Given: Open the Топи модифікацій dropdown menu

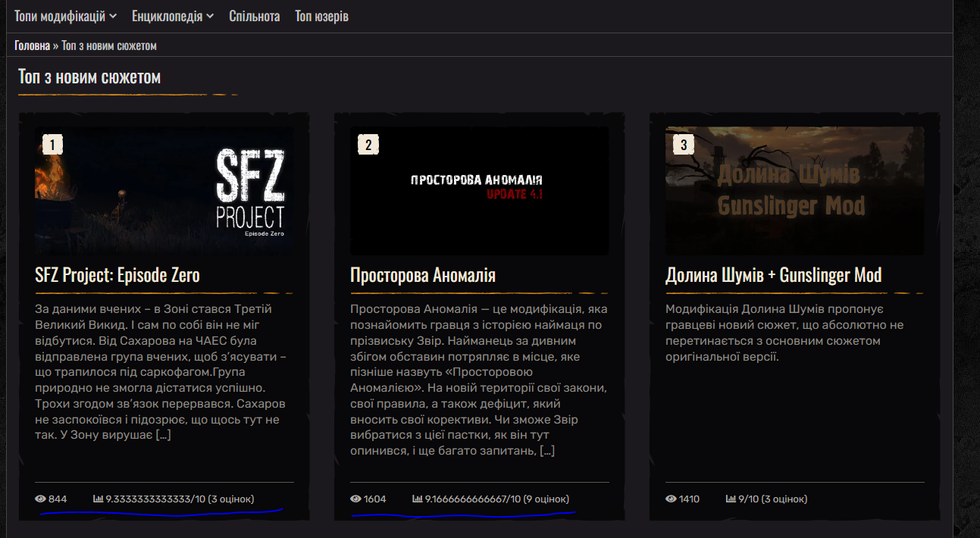Looking at the screenshot, I should pyautogui.click(x=65, y=16).
